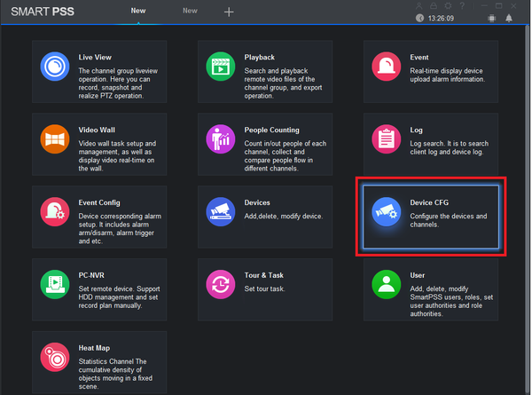The height and width of the screenshot is (395, 532).
Task: Click the red Heat Map icon
Action: pyautogui.click(x=55, y=357)
